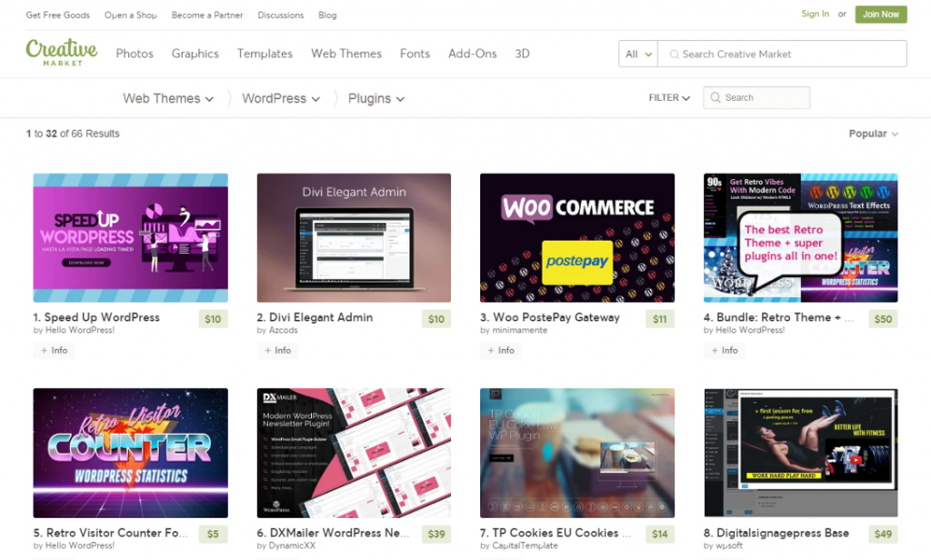931x560 pixels.
Task: Open the TP Cookies EU Cookie thumbnail
Action: [x=577, y=453]
